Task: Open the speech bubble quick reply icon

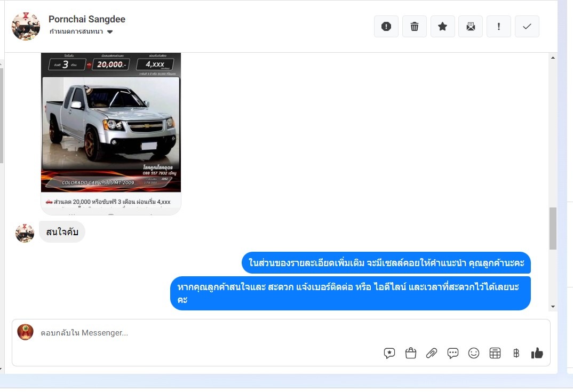Action: tap(453, 353)
